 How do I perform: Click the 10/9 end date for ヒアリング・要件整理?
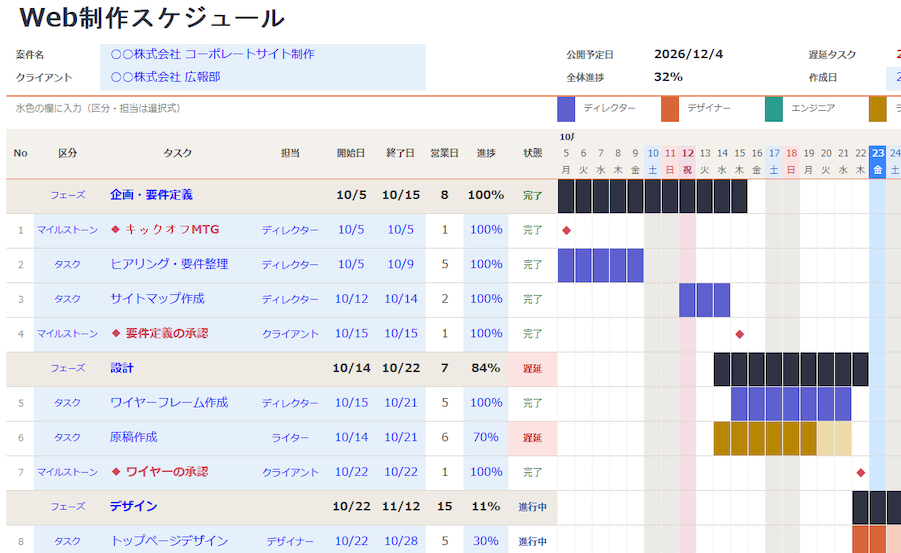(401, 264)
